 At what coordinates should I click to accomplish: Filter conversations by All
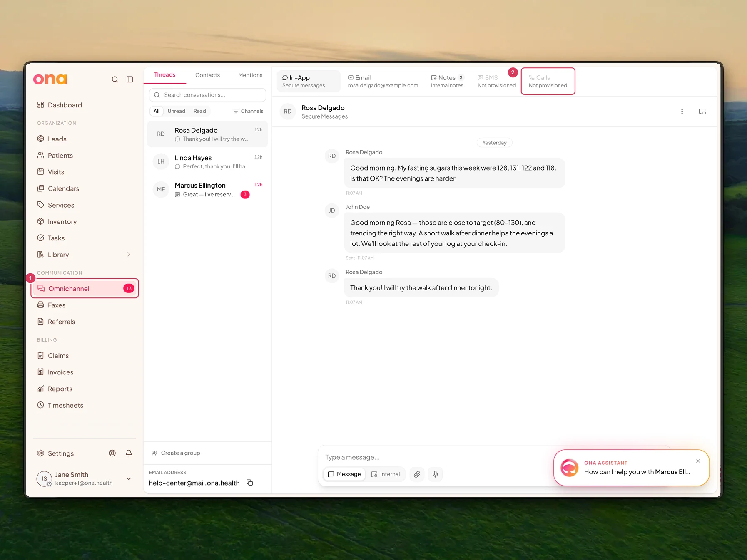pos(157,111)
